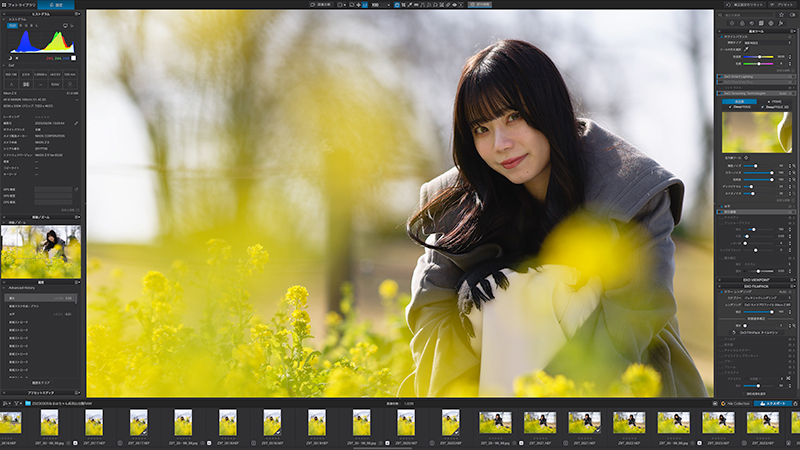Viewport: 800px width, 450px height.
Task: Click the エクスポート export button
Action: pyautogui.click(x=773, y=403)
